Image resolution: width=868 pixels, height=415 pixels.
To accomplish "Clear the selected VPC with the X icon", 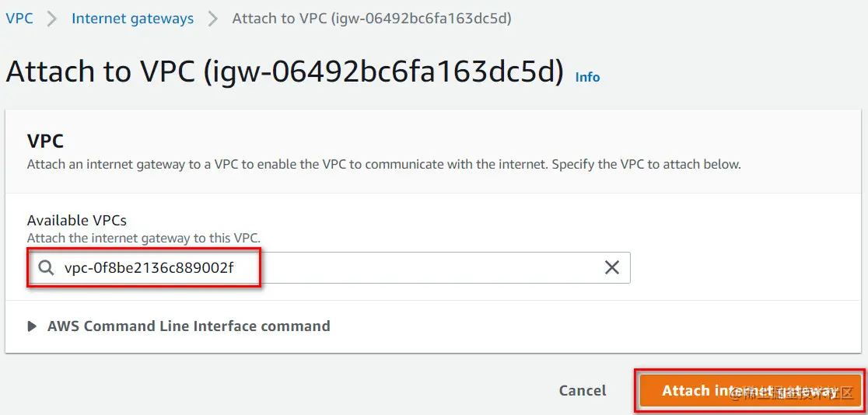I will (x=611, y=268).
